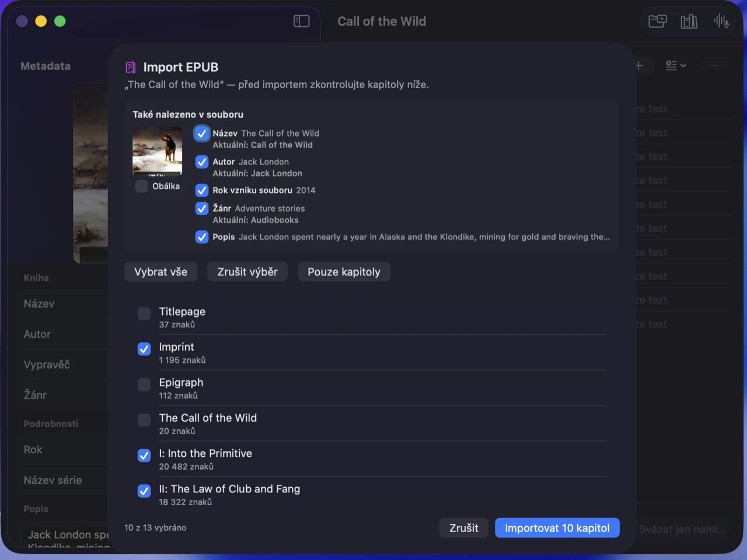Viewport: 747px width, 560px height.
Task: Check The Call of the Wild chapter checkbox
Action: (144, 420)
